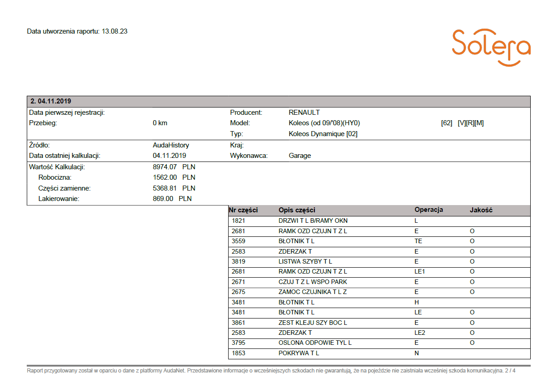Image resolution: width=557 pixels, height=392 pixels.
Task: Click the "Przebieg:" label
Action: tap(43, 123)
